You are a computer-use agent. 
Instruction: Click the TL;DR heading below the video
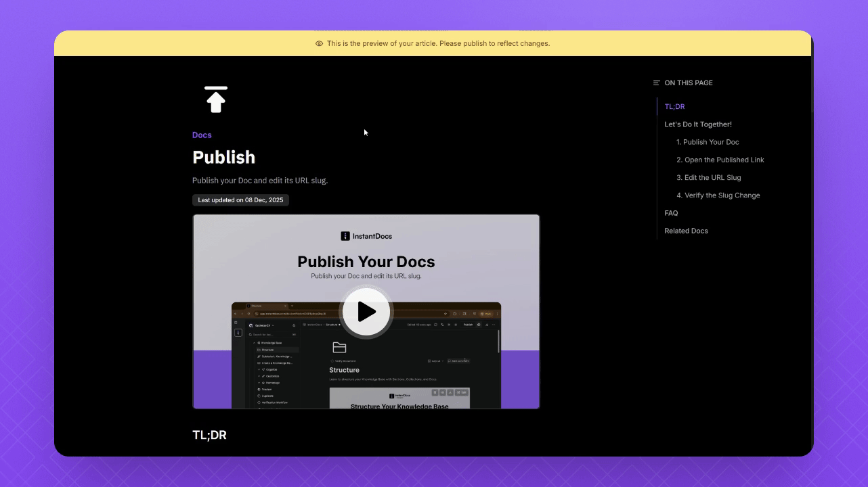coord(209,435)
